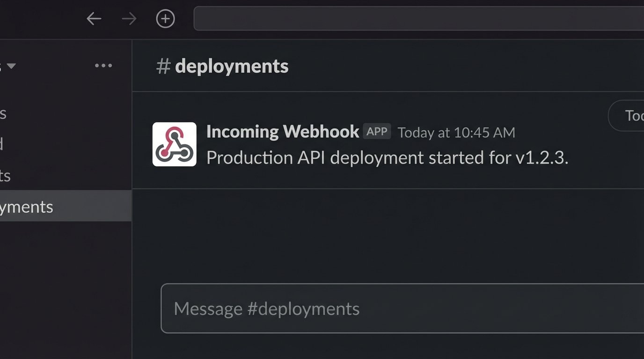Click the Incoming Webhook sender name
Image resolution: width=644 pixels, height=359 pixels.
[x=282, y=131]
